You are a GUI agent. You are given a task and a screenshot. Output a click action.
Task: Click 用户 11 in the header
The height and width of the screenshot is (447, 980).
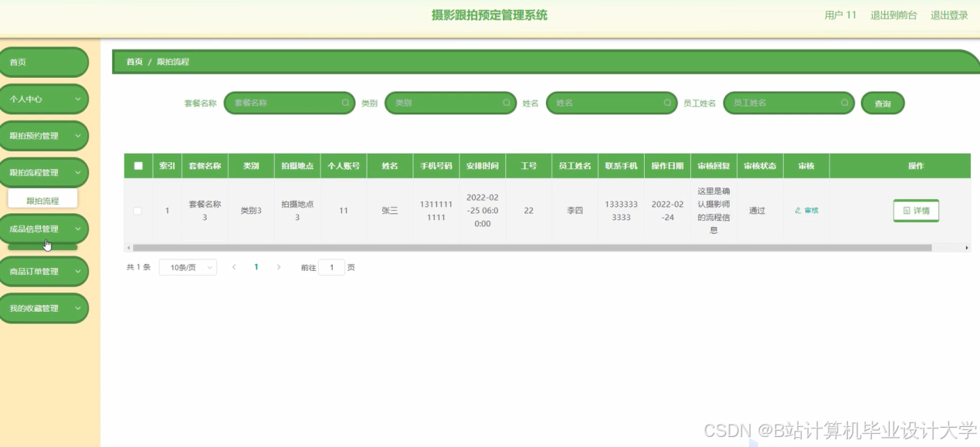840,15
